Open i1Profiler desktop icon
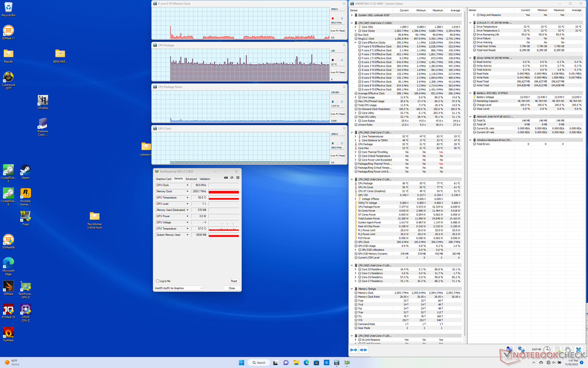588x368 pixels. point(43,102)
